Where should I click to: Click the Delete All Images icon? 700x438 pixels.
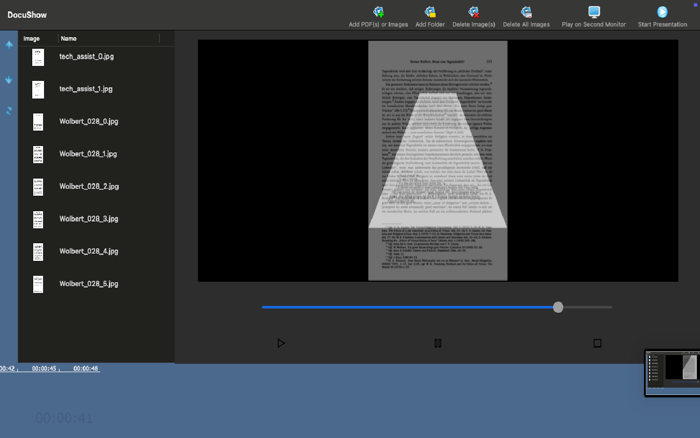point(526,12)
